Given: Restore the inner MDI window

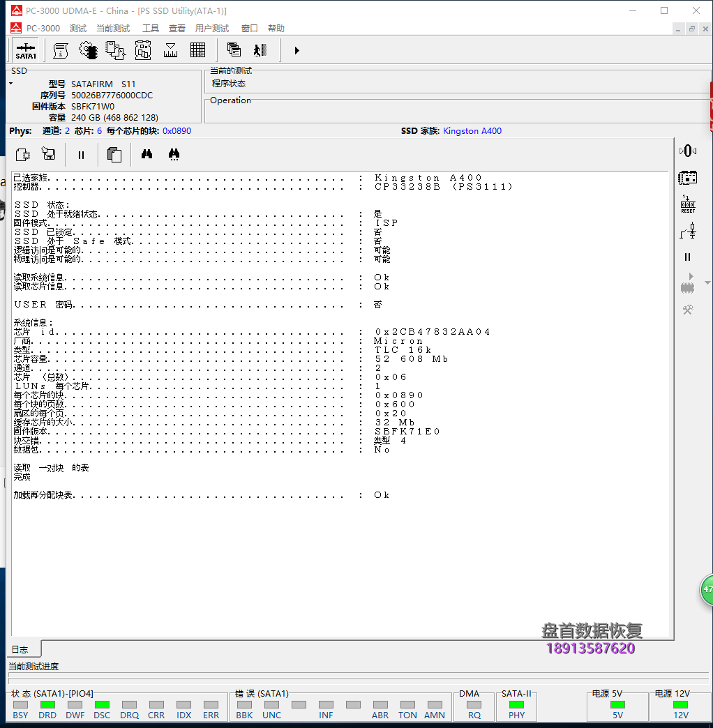Looking at the screenshot, I should coord(691,29).
